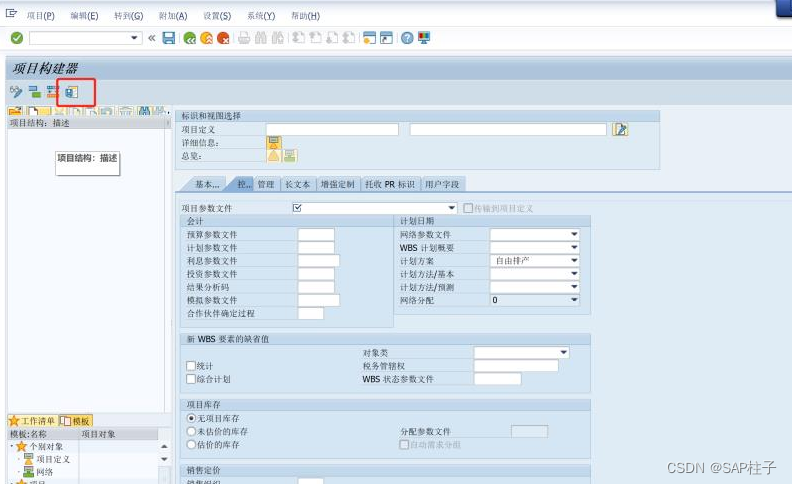
Task: Switch to the 管理 tab
Action: (x=266, y=184)
